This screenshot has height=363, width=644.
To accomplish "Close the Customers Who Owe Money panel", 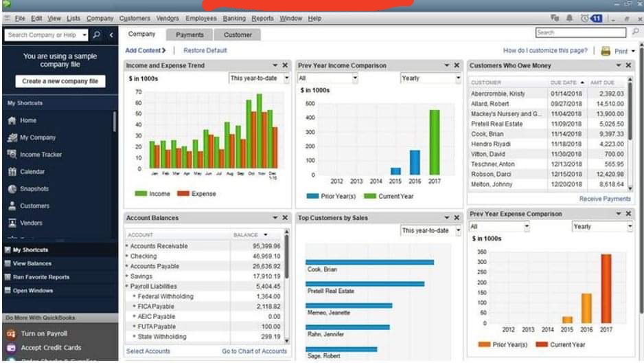I will pos(628,65).
